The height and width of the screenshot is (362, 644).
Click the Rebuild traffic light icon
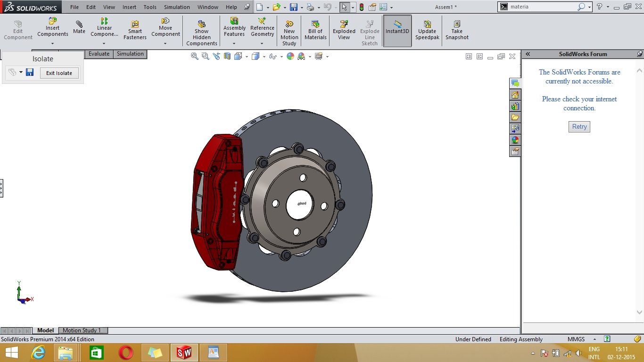[x=362, y=7]
